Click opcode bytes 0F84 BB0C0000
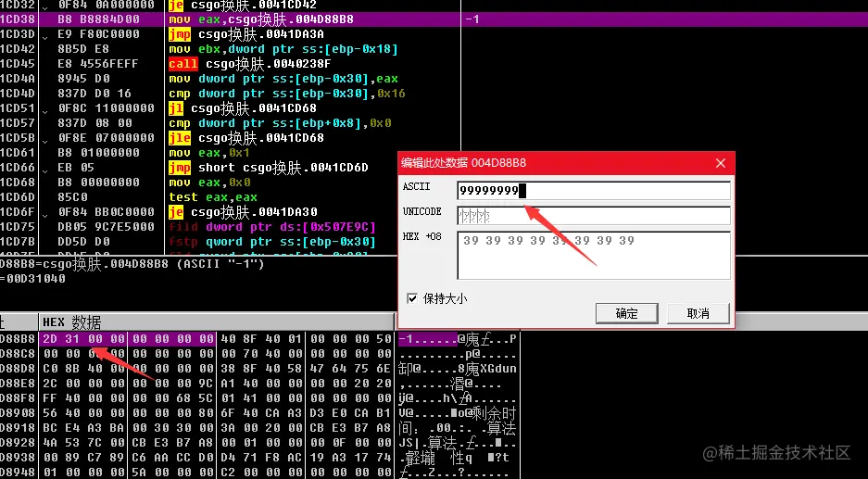 (106, 211)
